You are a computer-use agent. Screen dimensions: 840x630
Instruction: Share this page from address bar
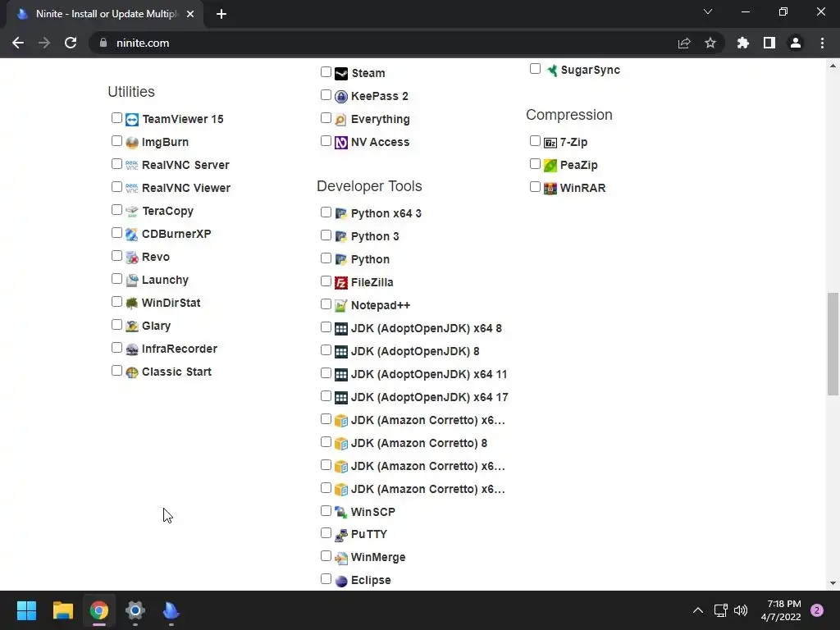coord(684,43)
